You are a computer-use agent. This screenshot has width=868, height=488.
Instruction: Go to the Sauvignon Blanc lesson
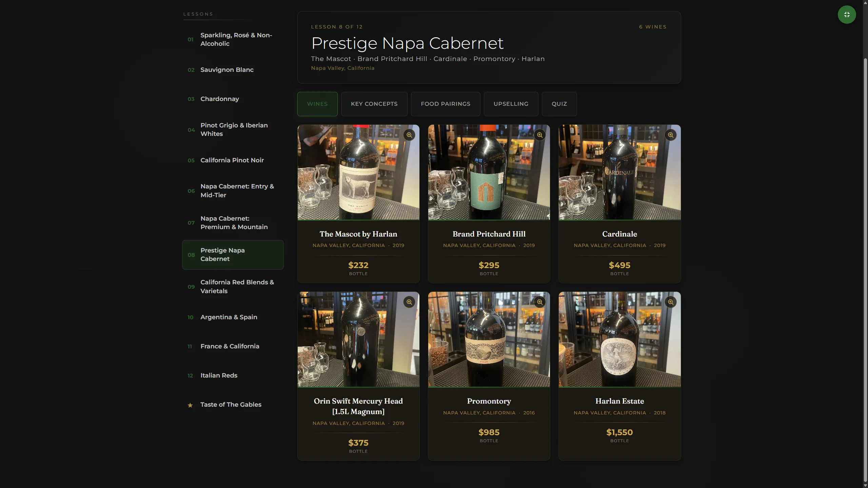(233, 70)
